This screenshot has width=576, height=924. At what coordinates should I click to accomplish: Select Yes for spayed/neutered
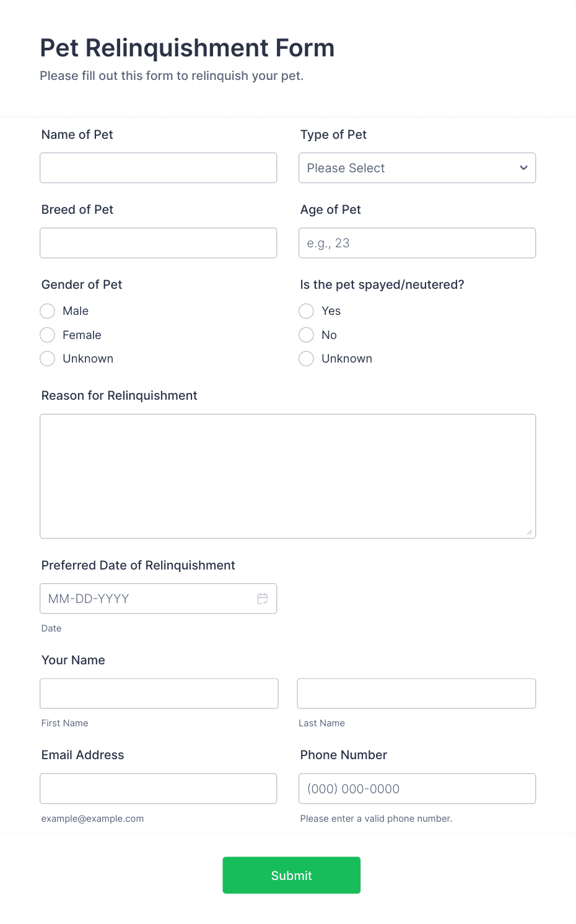307,311
